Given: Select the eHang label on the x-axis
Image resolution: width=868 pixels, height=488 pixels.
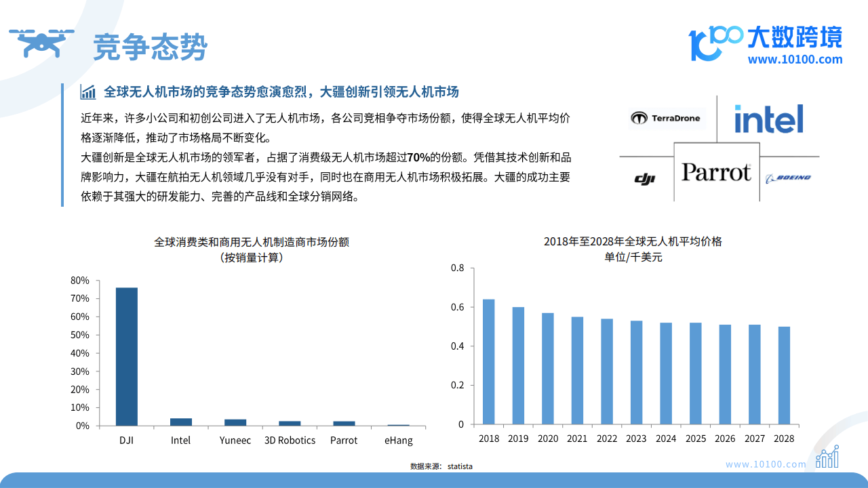Looking at the screenshot, I should tap(399, 440).
